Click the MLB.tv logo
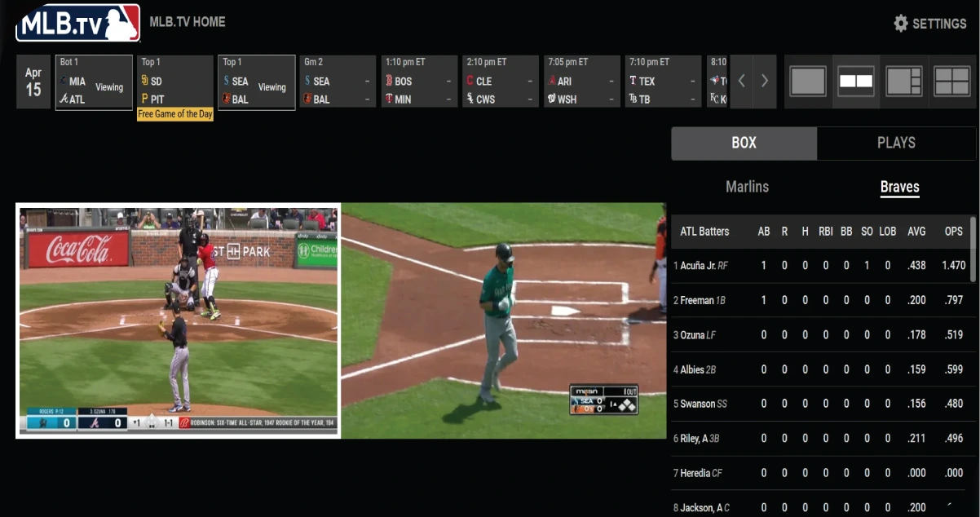 pyautogui.click(x=77, y=24)
